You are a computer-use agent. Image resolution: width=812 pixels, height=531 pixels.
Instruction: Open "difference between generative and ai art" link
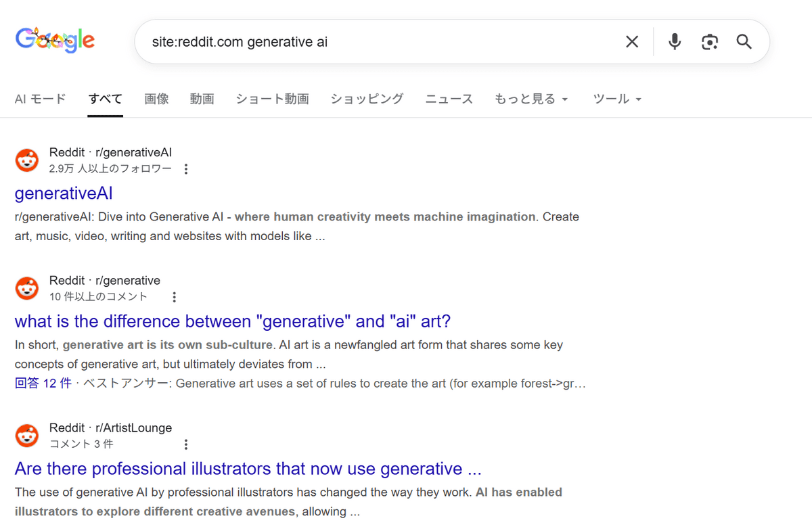(232, 321)
